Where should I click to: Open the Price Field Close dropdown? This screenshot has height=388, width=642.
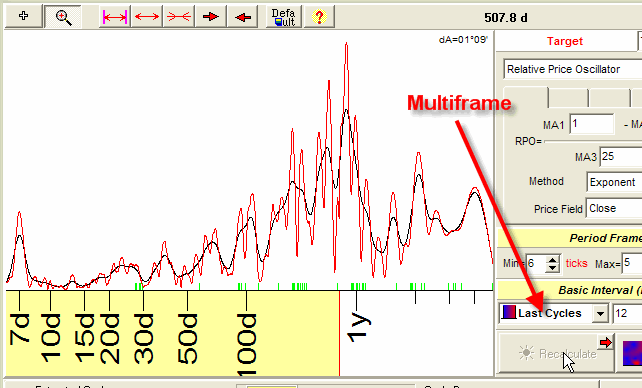[614, 209]
